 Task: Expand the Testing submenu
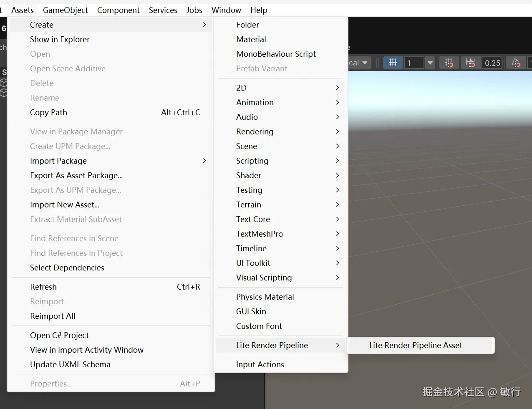pos(281,190)
